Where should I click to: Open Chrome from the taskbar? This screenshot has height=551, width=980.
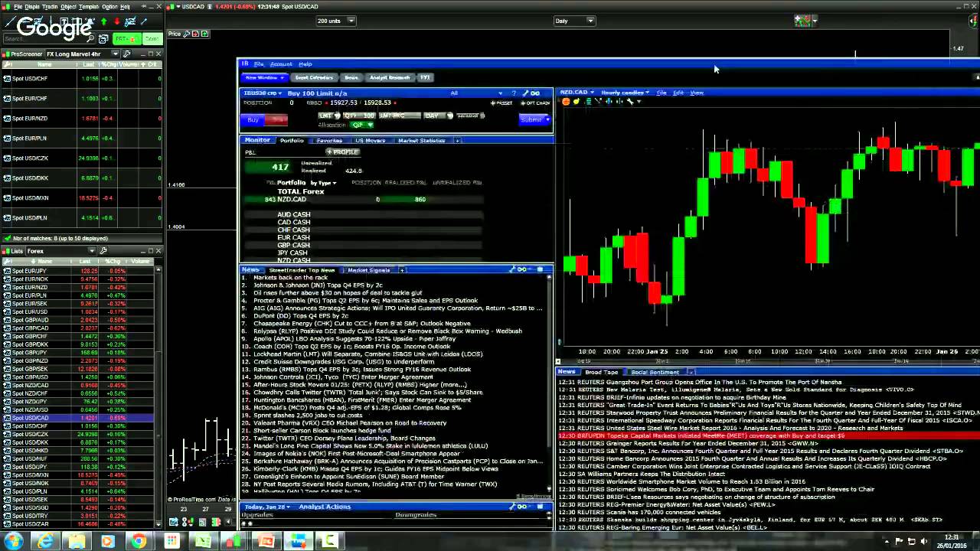(138, 541)
